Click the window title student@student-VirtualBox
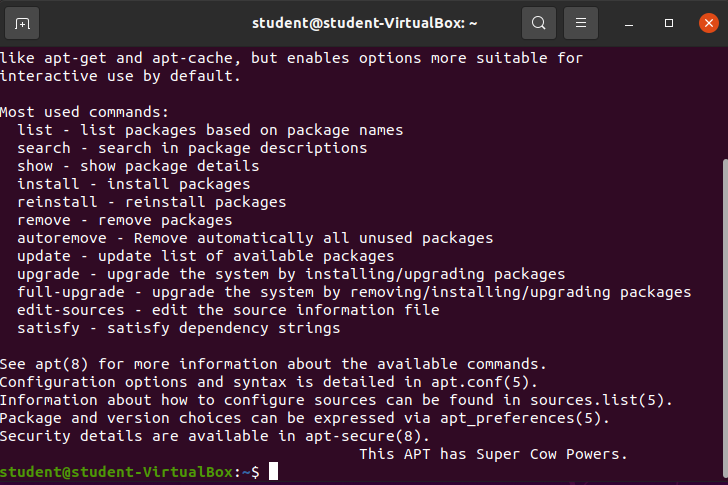Image resolution: width=728 pixels, height=485 pixels. point(364,22)
